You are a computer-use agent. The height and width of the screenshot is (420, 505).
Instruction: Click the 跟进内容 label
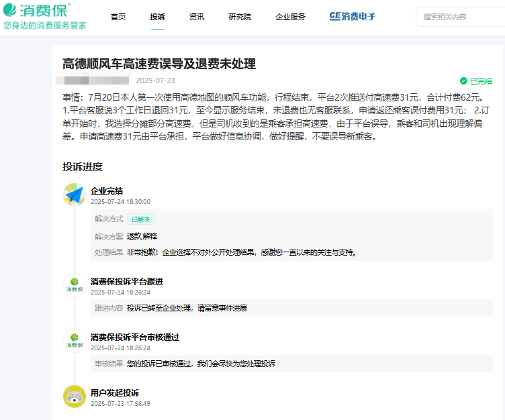click(x=109, y=308)
